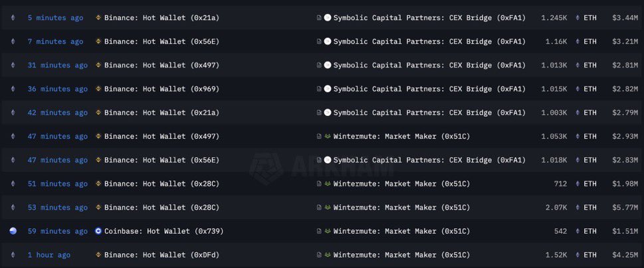Open the "36 minutes ago" transaction timestamp
Image resolution: width=644 pixels, height=268 pixels.
click(x=57, y=89)
